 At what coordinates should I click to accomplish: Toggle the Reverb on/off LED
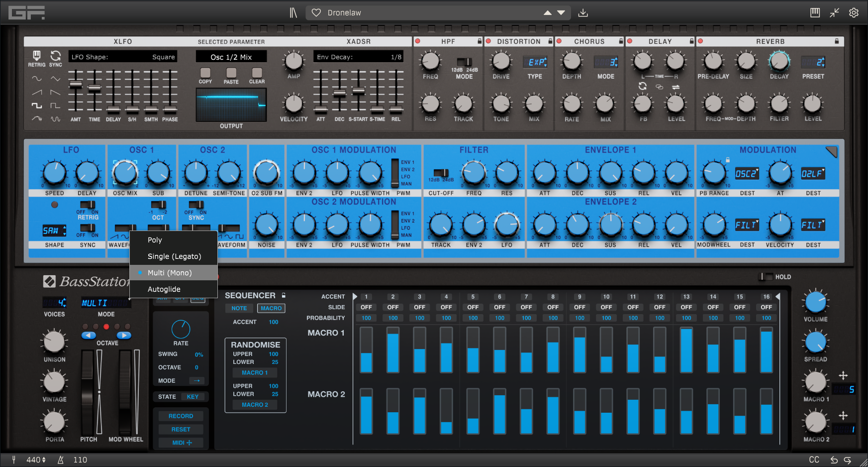coord(700,41)
